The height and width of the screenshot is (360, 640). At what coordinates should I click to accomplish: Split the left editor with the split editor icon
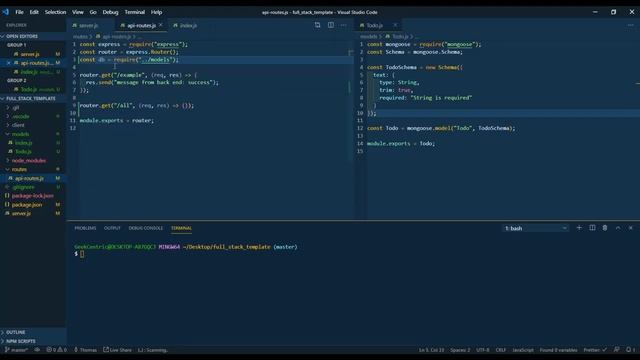331,25
